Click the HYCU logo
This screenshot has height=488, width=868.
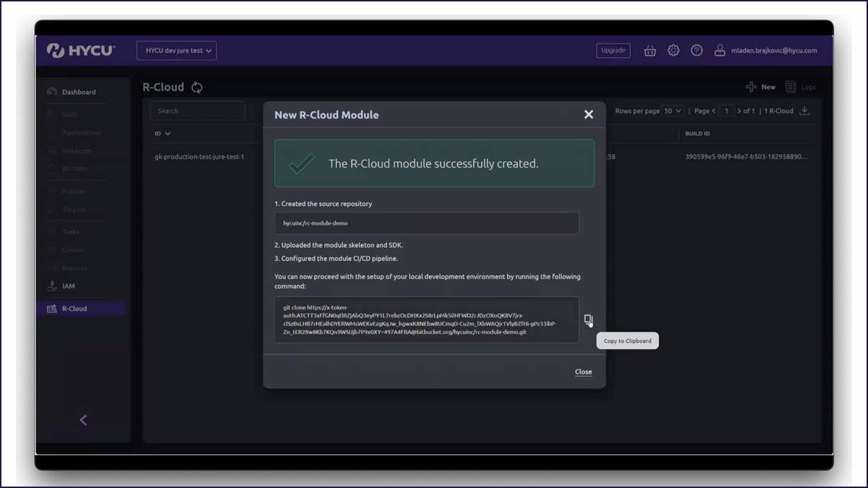pos(80,51)
